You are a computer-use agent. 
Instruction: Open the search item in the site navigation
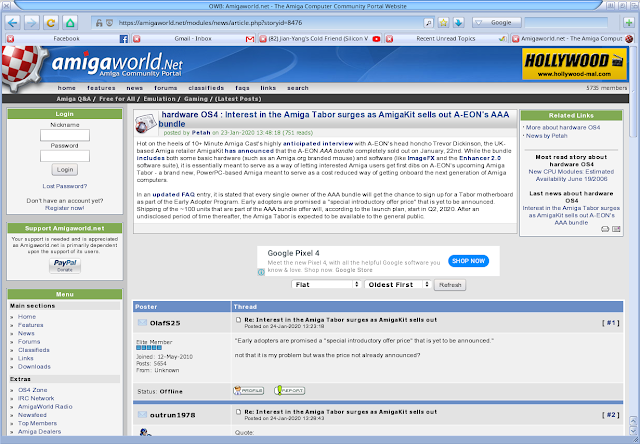[x=298, y=88]
